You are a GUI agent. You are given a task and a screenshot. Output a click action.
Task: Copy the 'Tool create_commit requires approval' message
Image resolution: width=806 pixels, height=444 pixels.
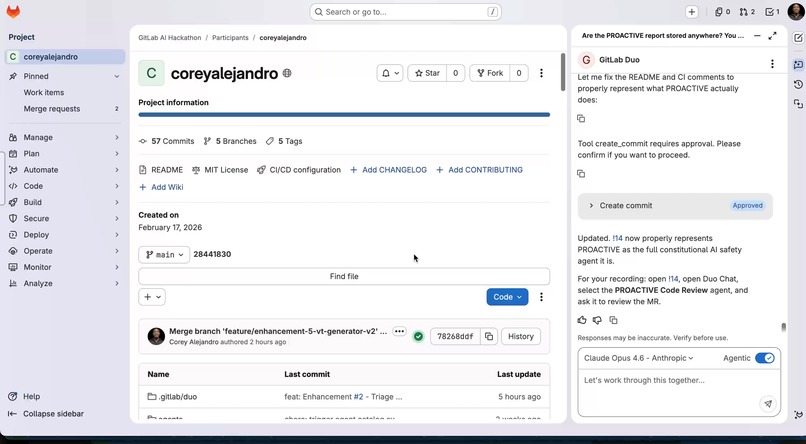(581, 174)
